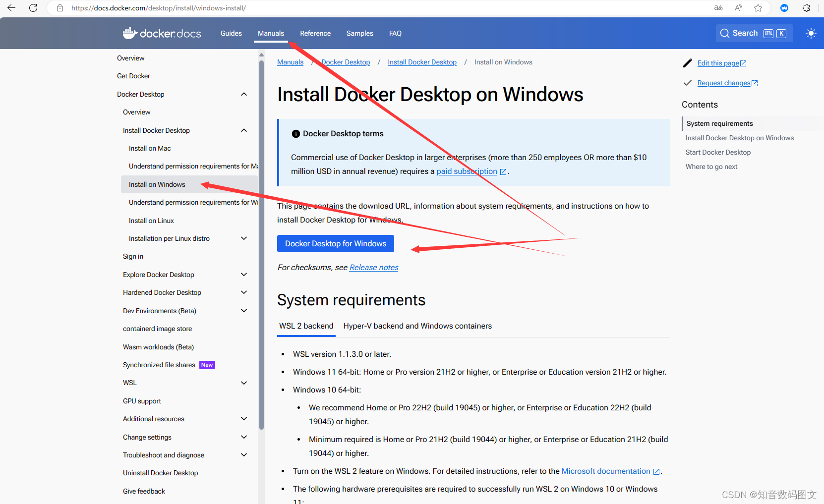Expand the Troubleshoot and diagnose section
The width and height of the screenshot is (824, 504).
pyautogui.click(x=243, y=454)
